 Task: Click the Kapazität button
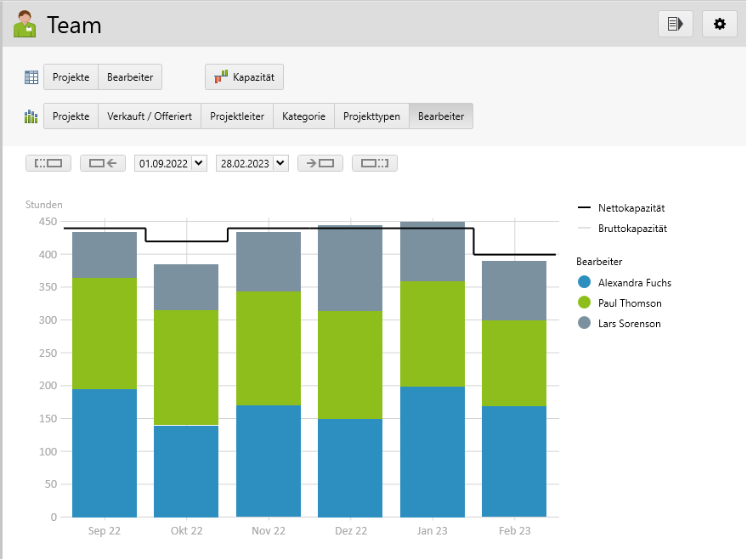244,77
